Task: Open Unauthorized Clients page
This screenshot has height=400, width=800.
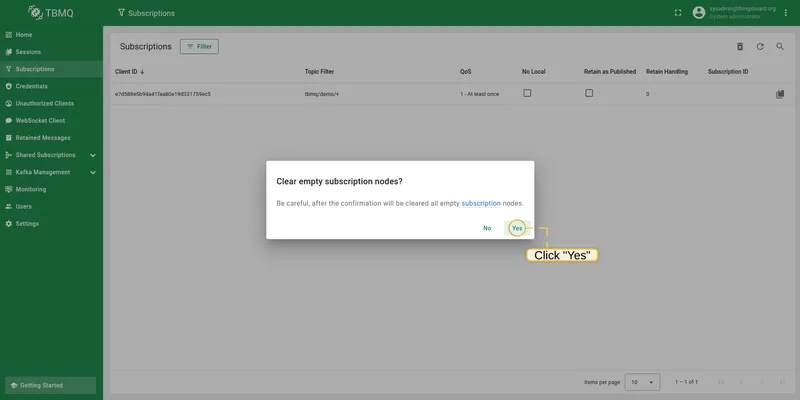Action: [x=51, y=104]
